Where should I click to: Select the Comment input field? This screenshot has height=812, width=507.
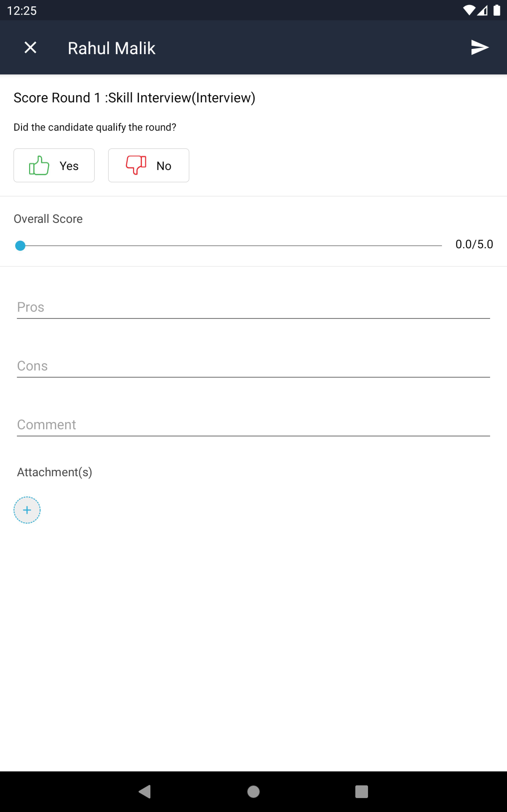(x=253, y=424)
